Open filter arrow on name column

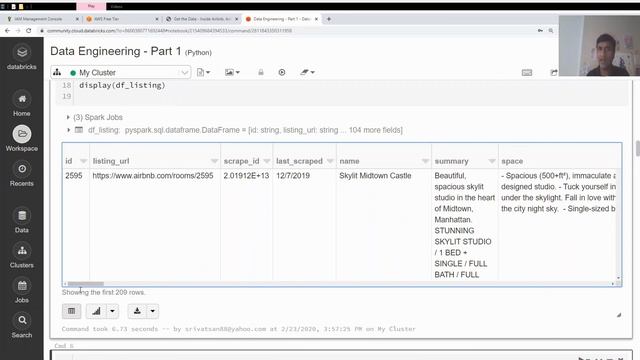tap(425, 161)
